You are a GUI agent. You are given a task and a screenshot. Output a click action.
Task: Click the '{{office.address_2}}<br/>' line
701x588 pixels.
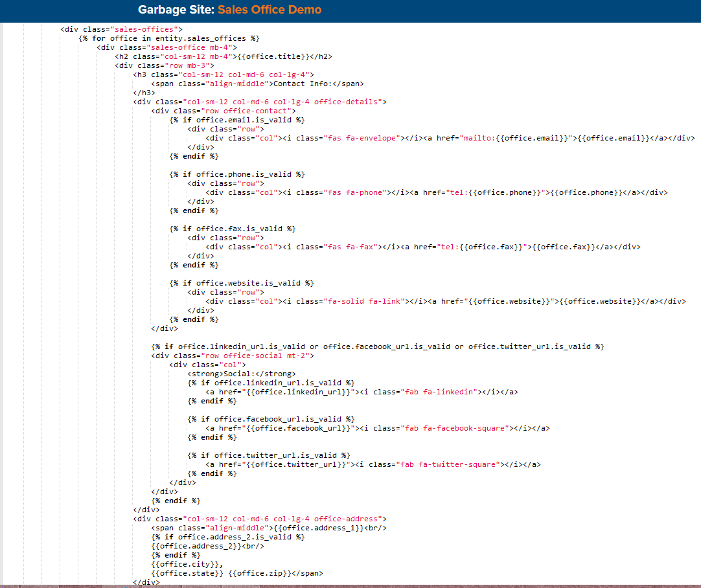[x=207, y=547]
